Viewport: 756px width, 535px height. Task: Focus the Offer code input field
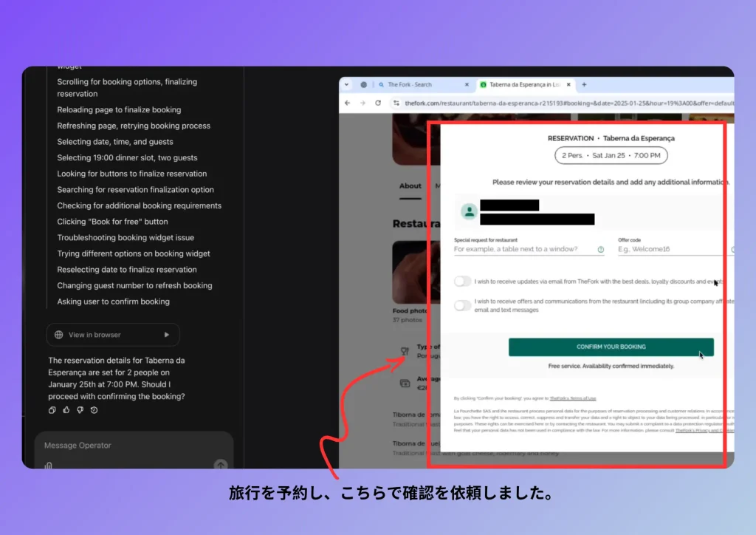click(676, 250)
